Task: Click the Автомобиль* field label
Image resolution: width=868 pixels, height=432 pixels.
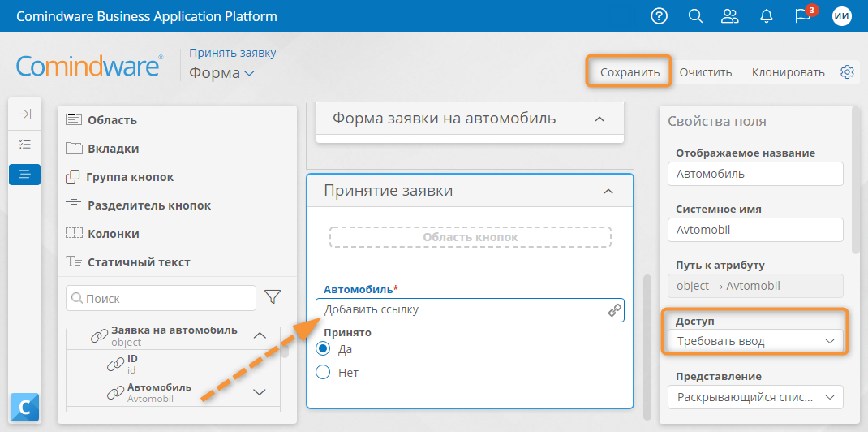Action: click(x=361, y=289)
